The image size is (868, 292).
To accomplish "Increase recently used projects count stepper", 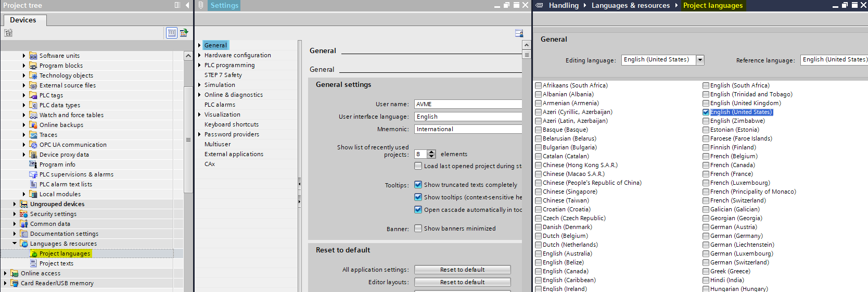I will [431, 152].
